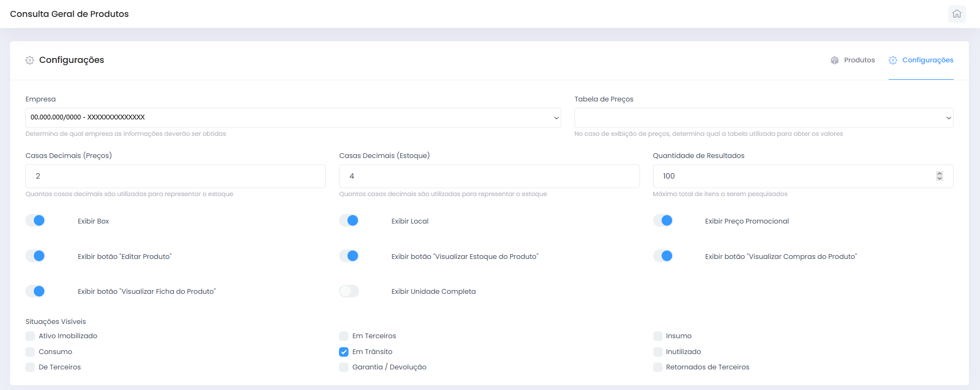Viewport: 980px width, 390px height.
Task: Click the Quantidade de Resultados stepper arrows
Action: click(939, 176)
